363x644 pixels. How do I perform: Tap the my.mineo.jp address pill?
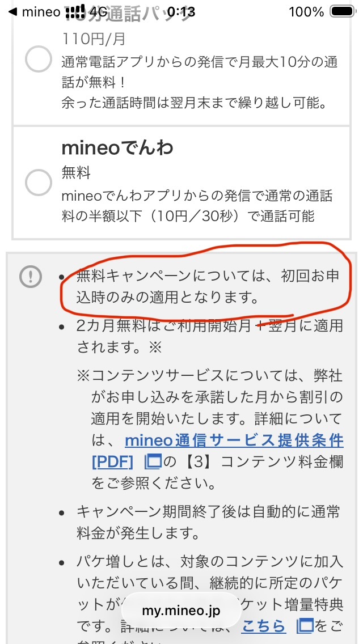point(180,611)
